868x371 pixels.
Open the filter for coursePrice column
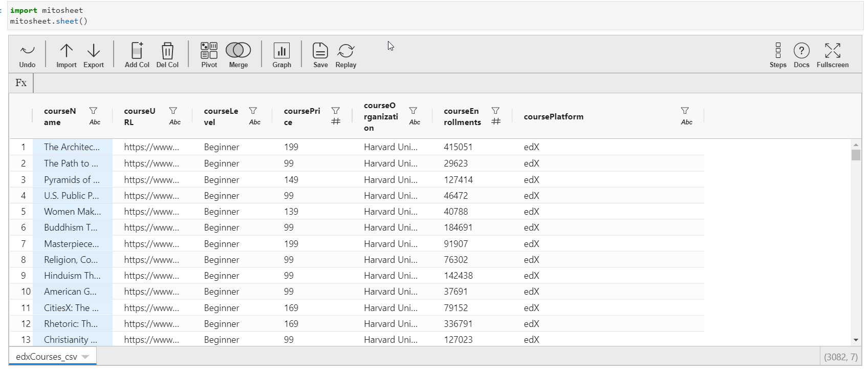(336, 111)
